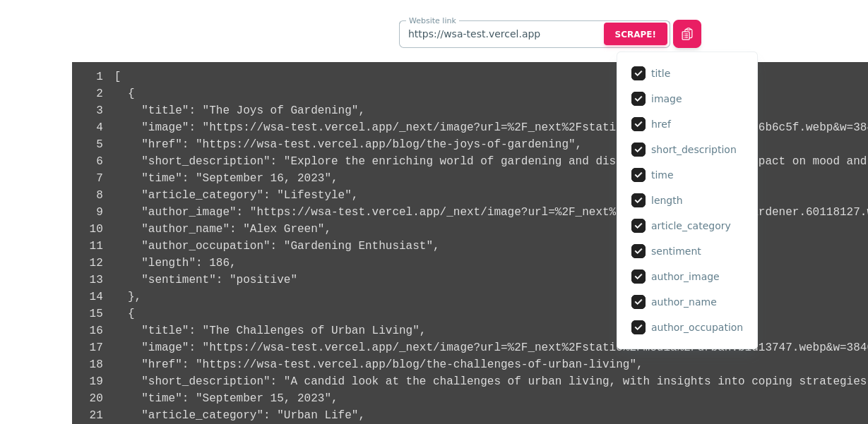Click the "Alex Green" author_name value

click(x=287, y=229)
